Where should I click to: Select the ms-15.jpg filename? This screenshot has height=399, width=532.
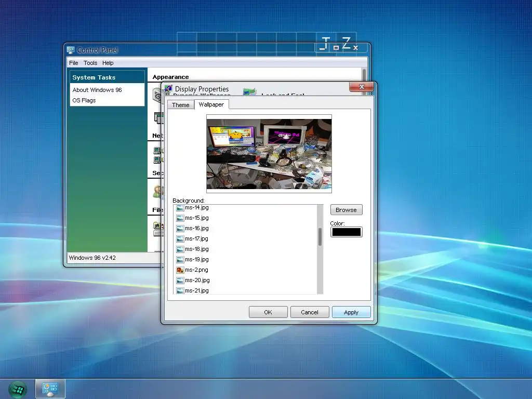(197, 218)
